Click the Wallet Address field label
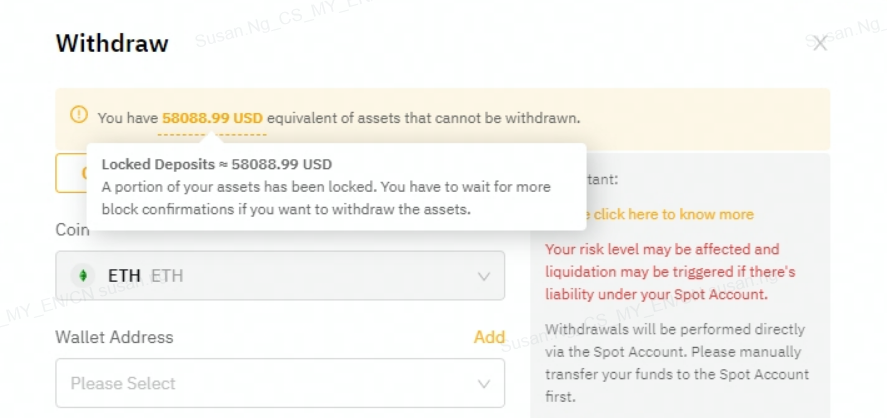Viewport: 887px width, 418px height. (114, 337)
